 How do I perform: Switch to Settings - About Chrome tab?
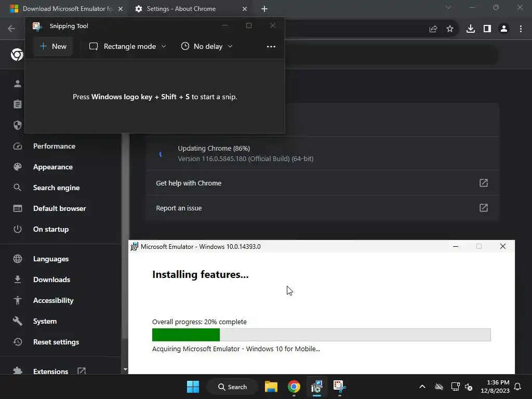pos(190,9)
